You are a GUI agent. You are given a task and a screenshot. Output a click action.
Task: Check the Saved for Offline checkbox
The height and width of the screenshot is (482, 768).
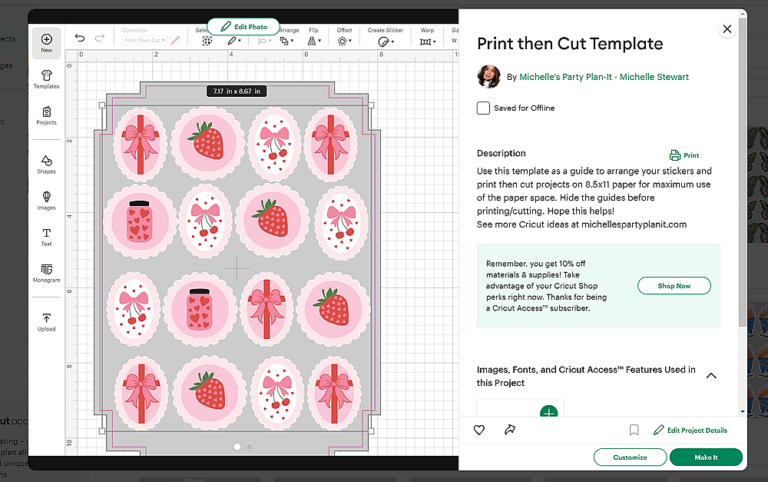point(483,108)
